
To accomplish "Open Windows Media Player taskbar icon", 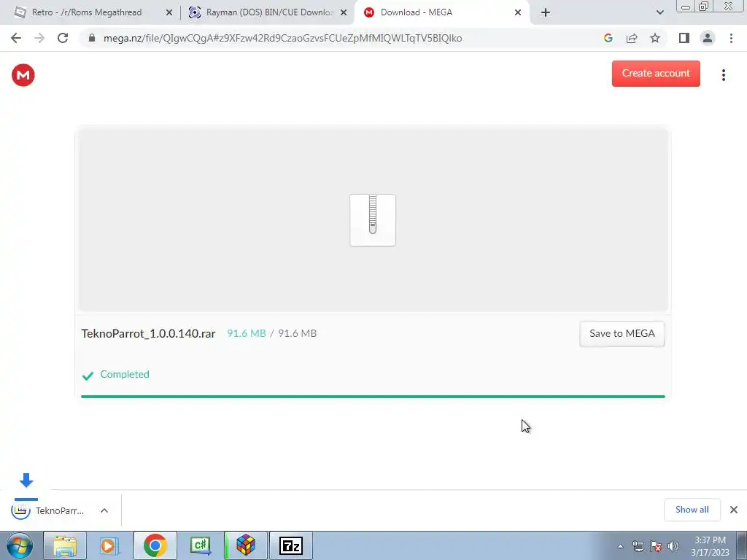I will click(x=109, y=545).
